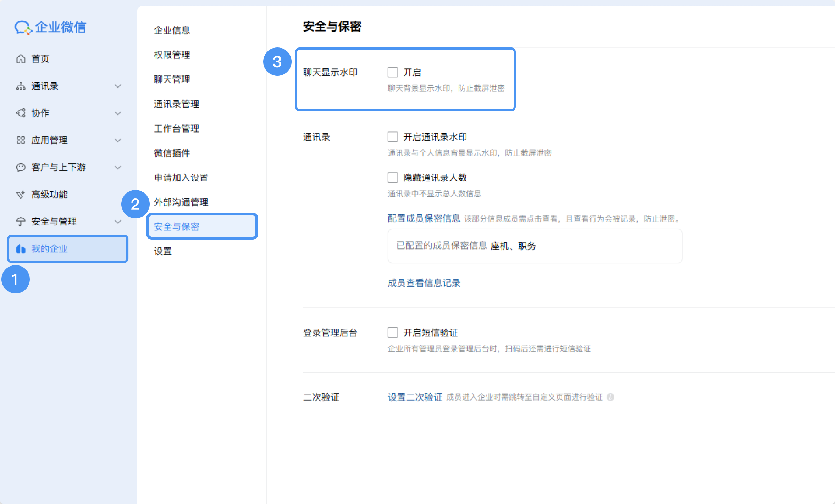Screen dimensions: 835x504
Task: Click the info icon beside 二次验证 description
Action: pos(610,397)
